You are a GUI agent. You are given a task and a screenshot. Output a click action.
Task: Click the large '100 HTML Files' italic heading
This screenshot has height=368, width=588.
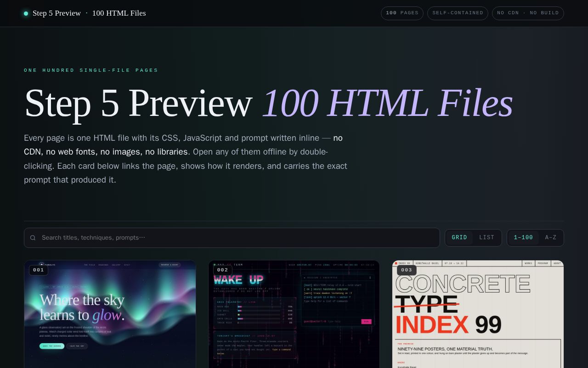pyautogui.click(x=387, y=103)
